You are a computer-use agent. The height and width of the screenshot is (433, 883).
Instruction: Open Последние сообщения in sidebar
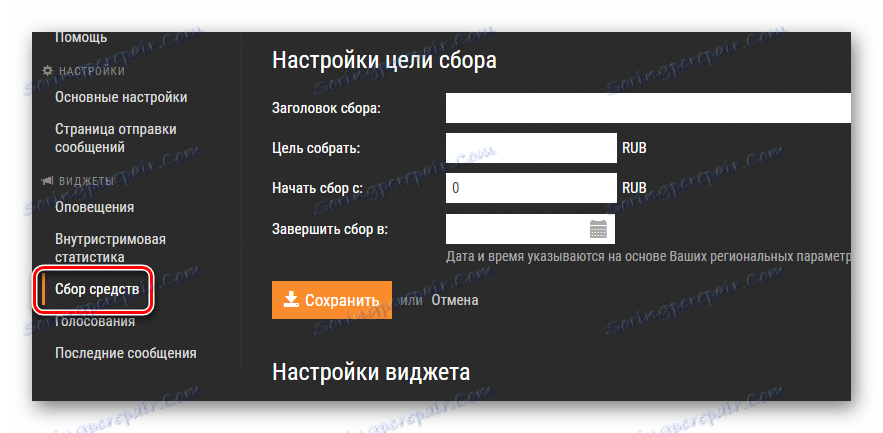point(126,353)
